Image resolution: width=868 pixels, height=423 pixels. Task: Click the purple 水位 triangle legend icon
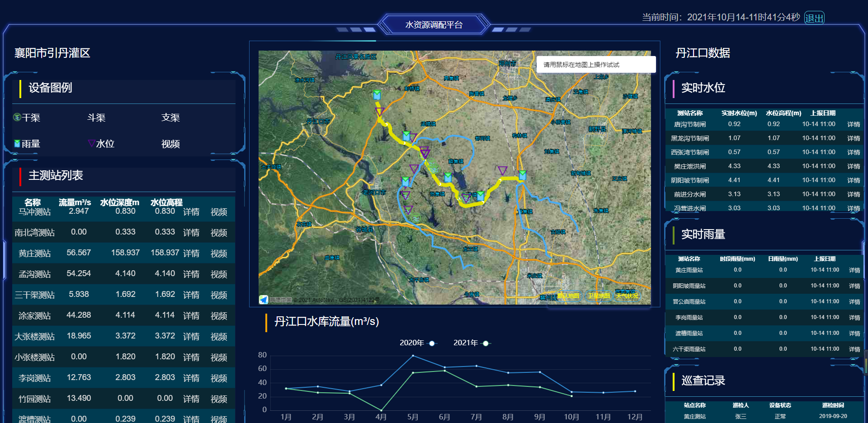point(91,143)
